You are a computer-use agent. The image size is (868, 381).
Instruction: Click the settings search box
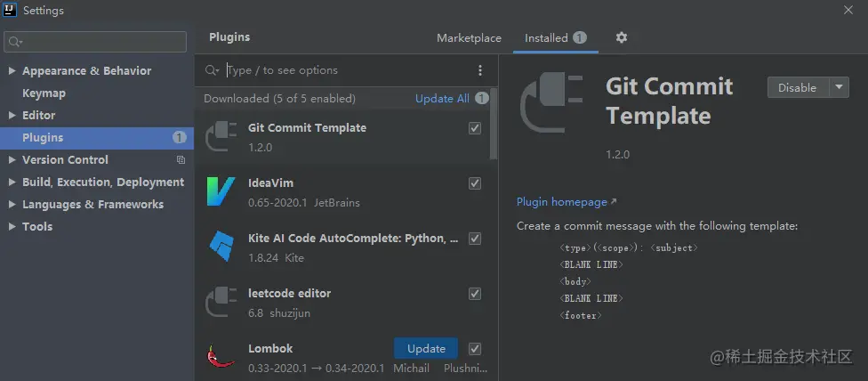tap(95, 42)
